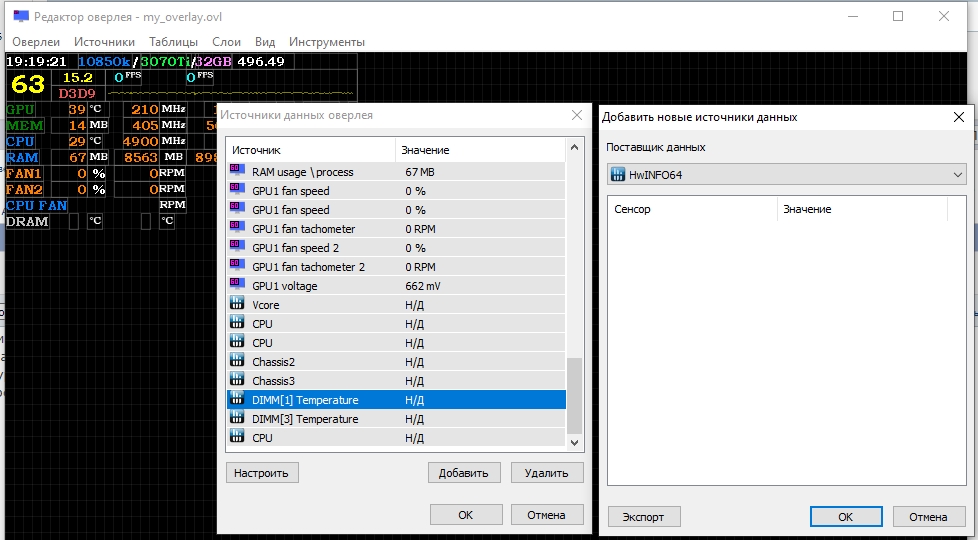Viewport: 978px width, 540px height.
Task: Click icon beside RAM usage \ process row
Action: click(236, 170)
